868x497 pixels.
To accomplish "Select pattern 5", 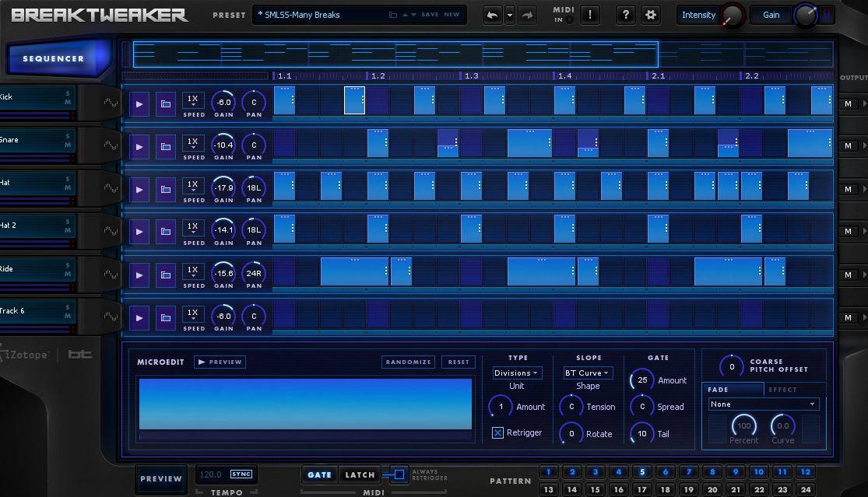I will [642, 472].
